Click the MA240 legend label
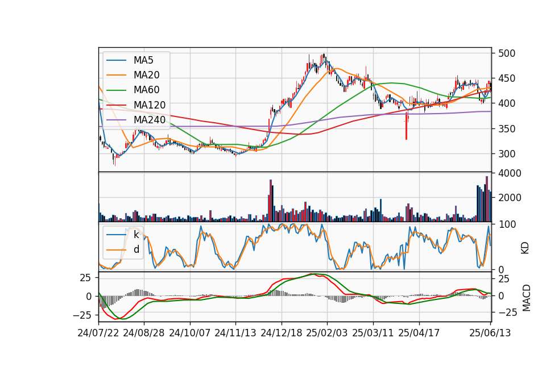Viewport: 546px width, 392px height. tap(150, 120)
